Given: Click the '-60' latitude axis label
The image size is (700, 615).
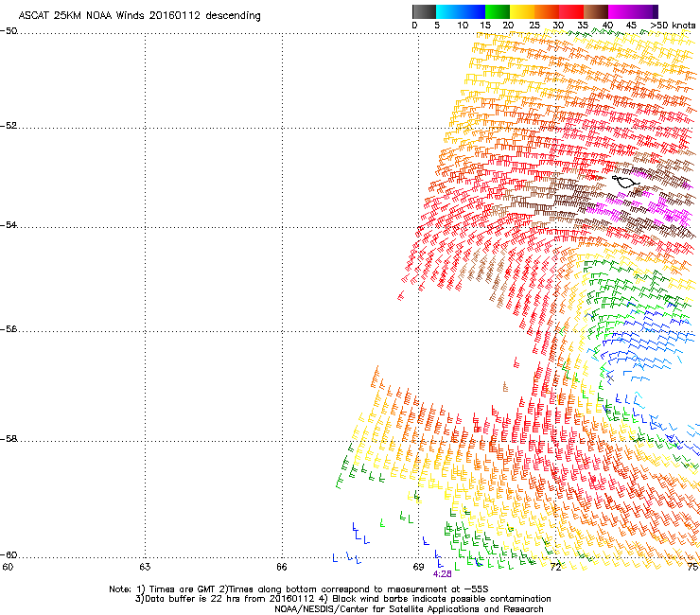Looking at the screenshot, I should [x=9, y=555].
